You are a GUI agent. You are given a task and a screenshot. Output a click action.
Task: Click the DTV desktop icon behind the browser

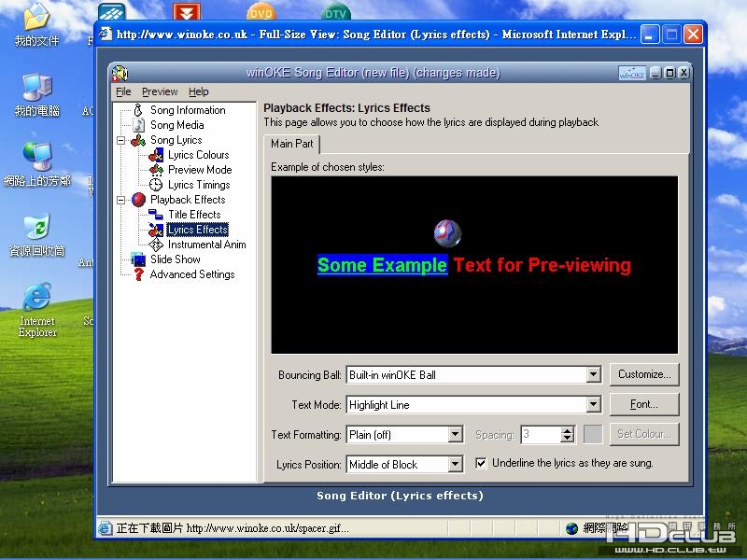[x=335, y=11]
